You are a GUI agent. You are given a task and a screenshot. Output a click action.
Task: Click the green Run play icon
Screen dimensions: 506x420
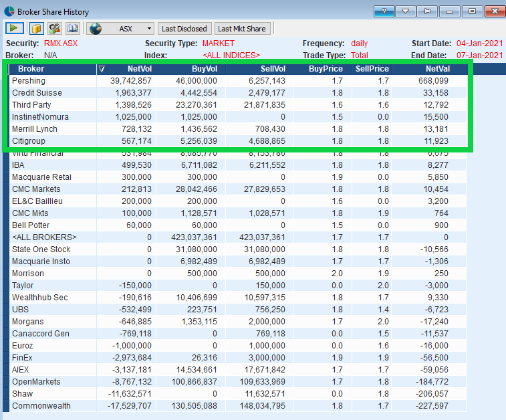(x=14, y=28)
